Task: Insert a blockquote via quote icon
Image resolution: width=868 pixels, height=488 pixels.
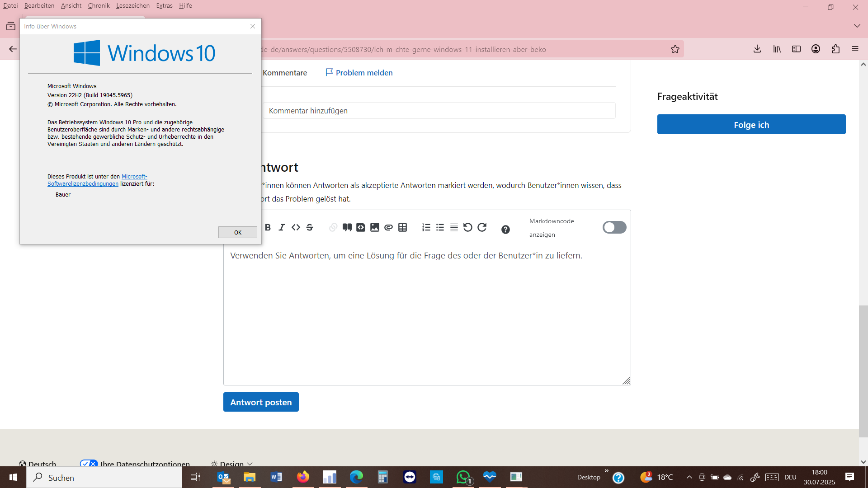Action: [347, 227]
